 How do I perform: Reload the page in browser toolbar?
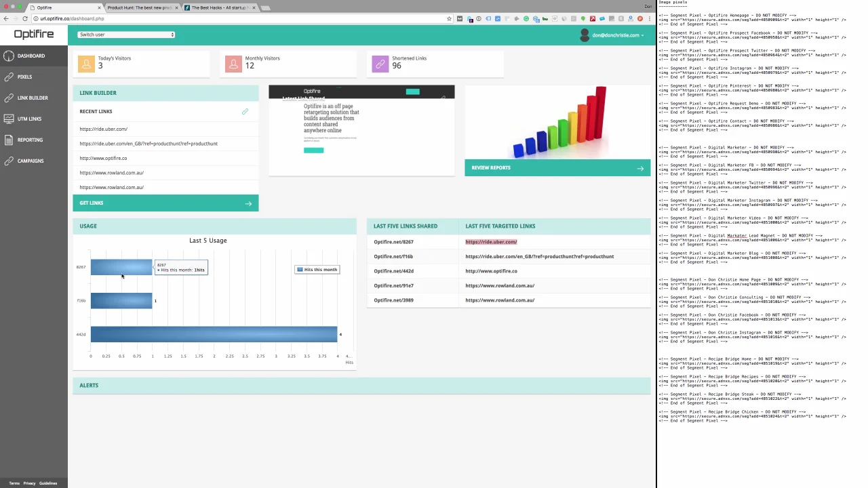tap(25, 19)
